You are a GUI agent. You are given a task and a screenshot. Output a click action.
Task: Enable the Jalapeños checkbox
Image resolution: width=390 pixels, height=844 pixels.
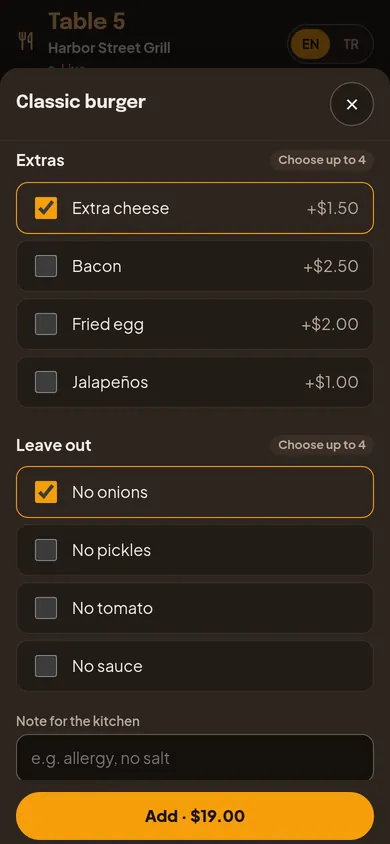click(x=46, y=382)
